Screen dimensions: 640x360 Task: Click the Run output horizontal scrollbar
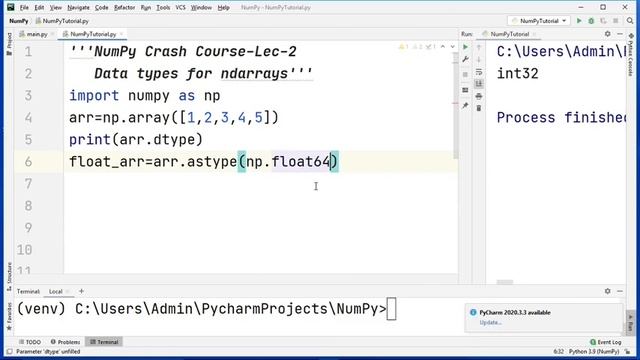505,282
